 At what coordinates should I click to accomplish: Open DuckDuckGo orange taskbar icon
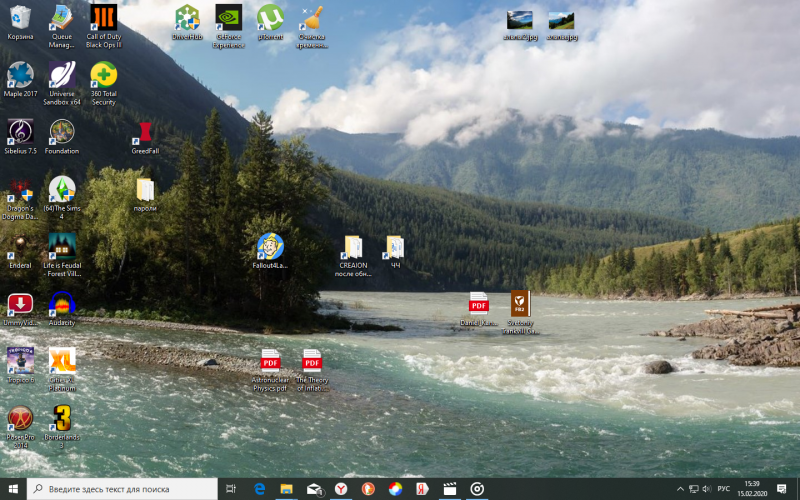coord(368,489)
